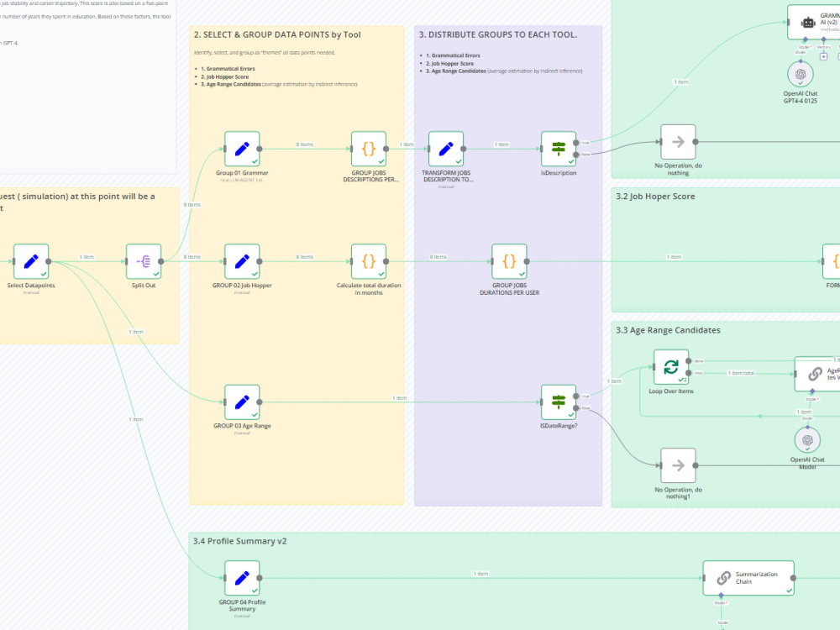Click '1 item' label after GROUP 03 Age Range
The height and width of the screenshot is (630, 840).
400,398
